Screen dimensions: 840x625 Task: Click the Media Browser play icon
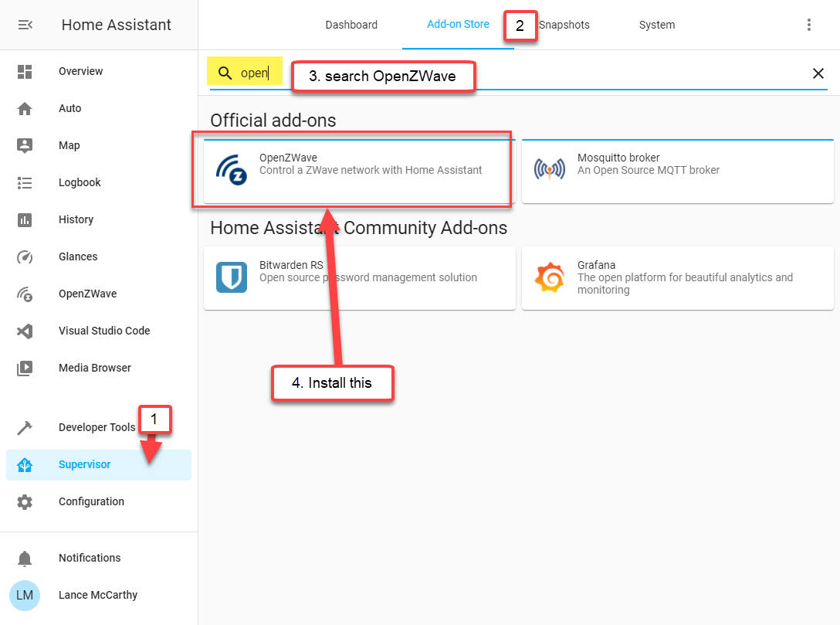point(25,369)
